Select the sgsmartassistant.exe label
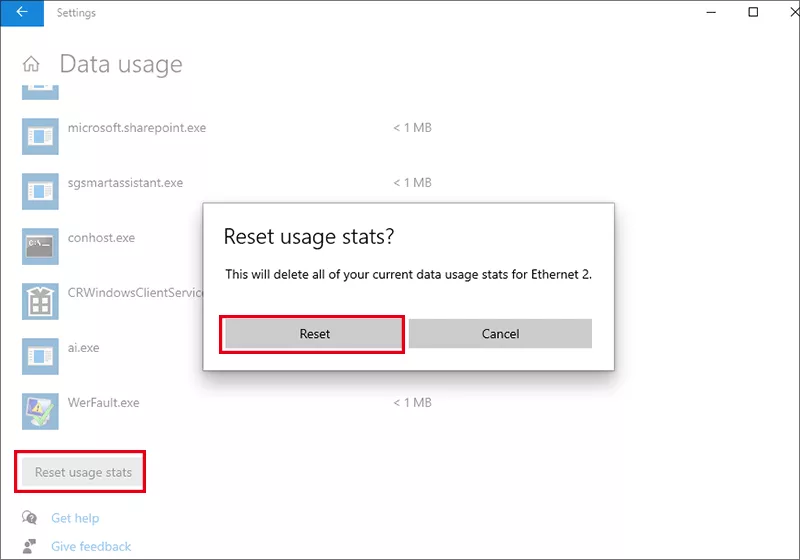 (x=125, y=183)
